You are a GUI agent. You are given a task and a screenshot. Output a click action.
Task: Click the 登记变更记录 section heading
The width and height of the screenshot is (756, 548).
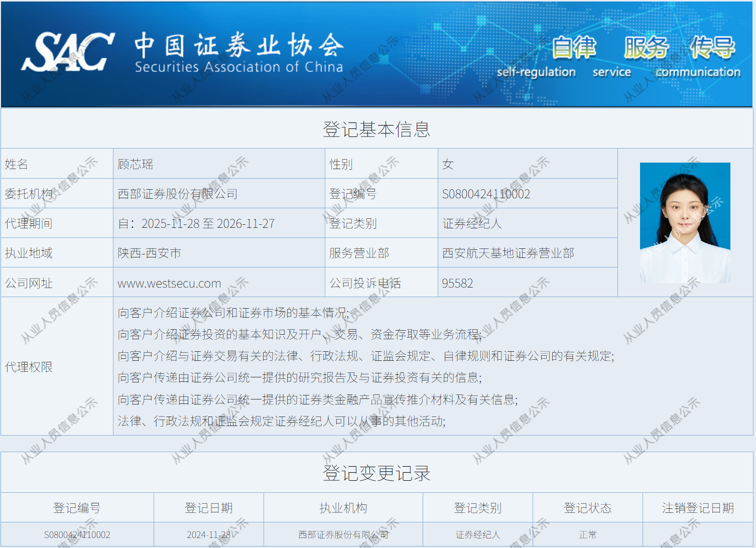[x=376, y=473]
